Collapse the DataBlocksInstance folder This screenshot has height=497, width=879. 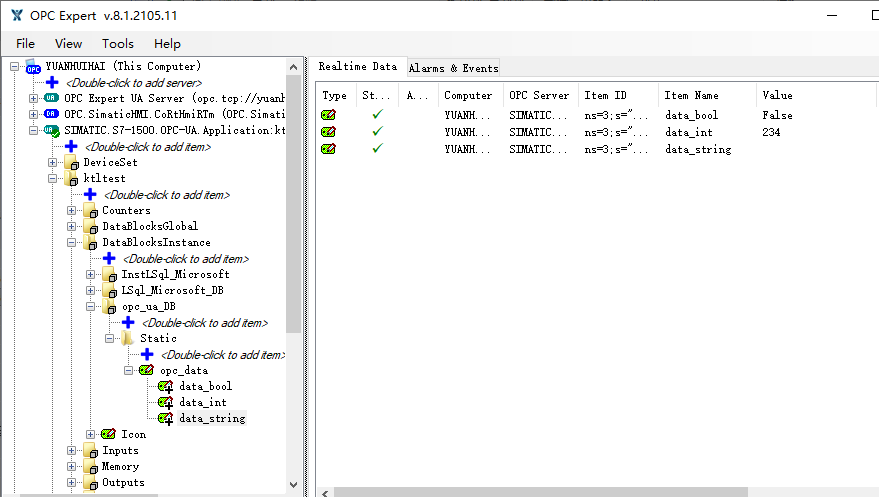[x=72, y=243]
